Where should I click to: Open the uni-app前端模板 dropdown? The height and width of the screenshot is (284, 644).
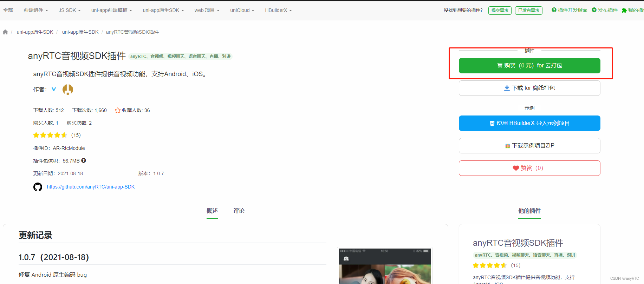pyautogui.click(x=112, y=10)
